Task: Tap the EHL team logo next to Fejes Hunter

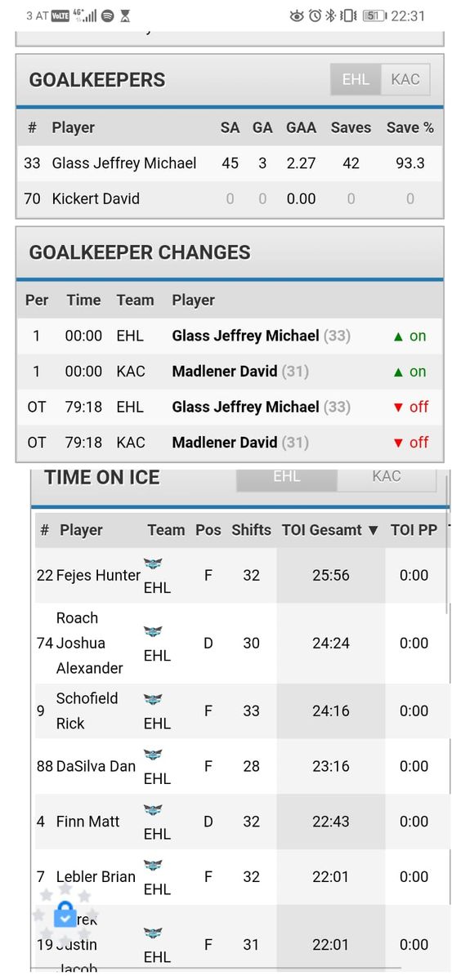Action: [x=153, y=563]
